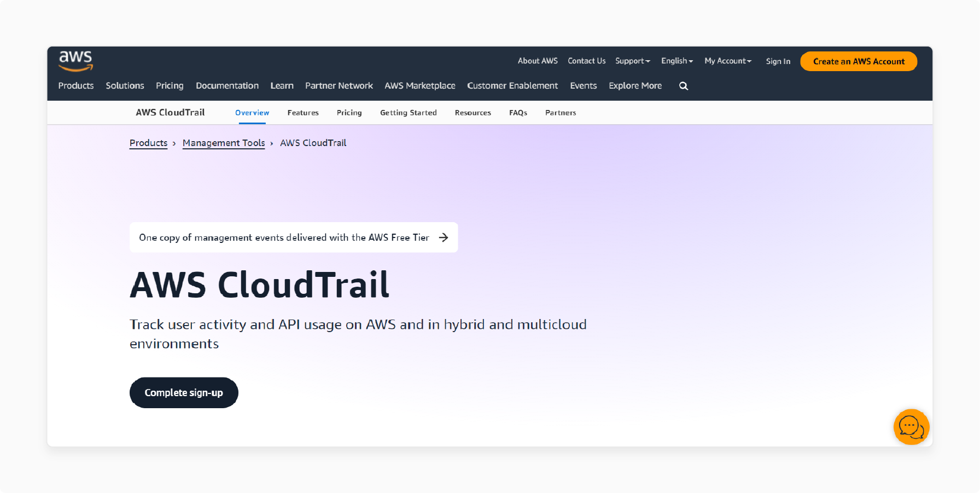Click the Contact Us link

(x=587, y=61)
